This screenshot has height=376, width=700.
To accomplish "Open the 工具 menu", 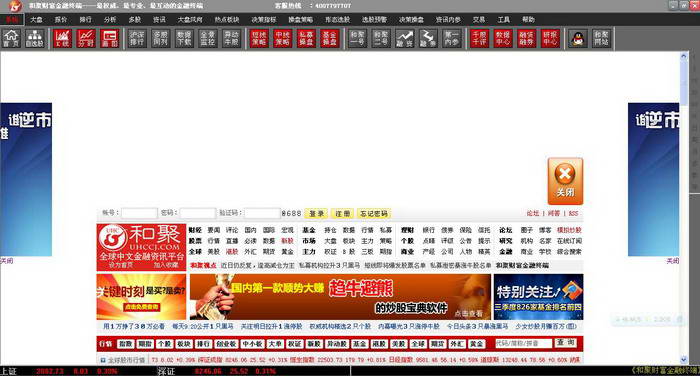I will pyautogui.click(x=504, y=19).
